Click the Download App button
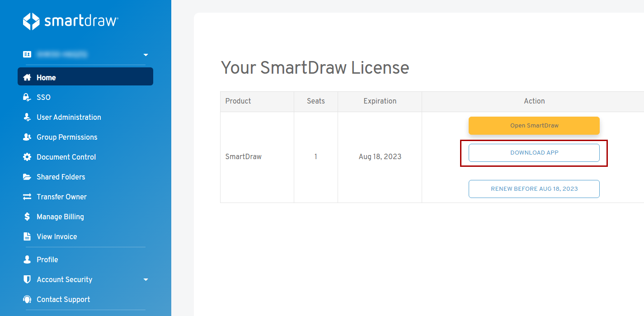Image resolution: width=644 pixels, height=316 pixels. pyautogui.click(x=534, y=153)
